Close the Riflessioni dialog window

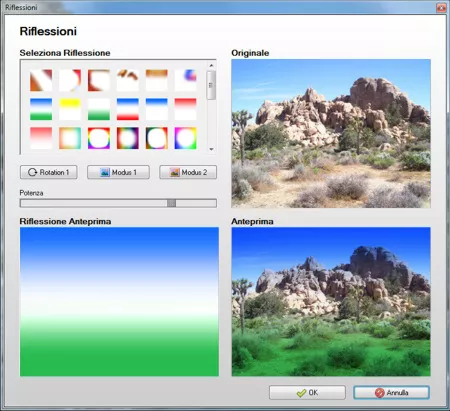click(441, 7)
